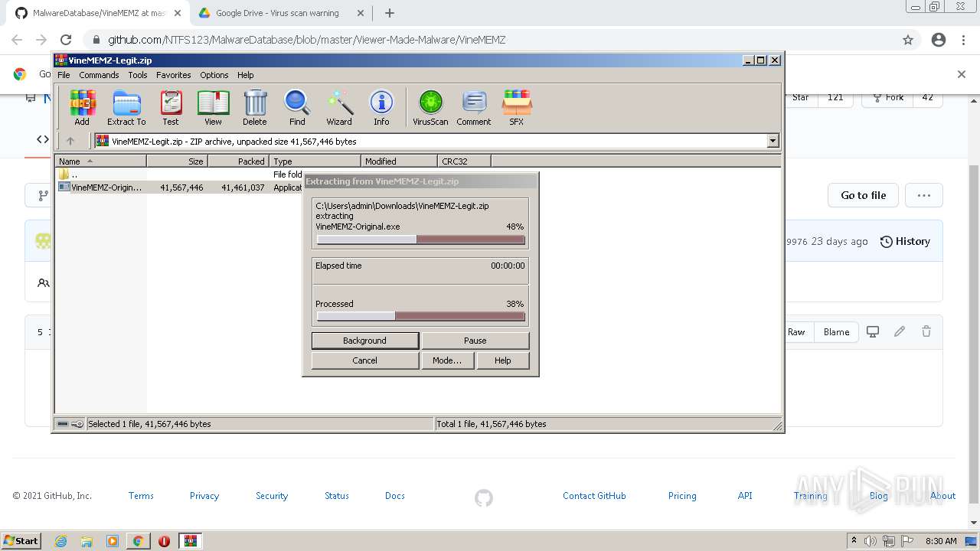Click the Processed total progress bar
980x551 pixels.
(x=421, y=316)
